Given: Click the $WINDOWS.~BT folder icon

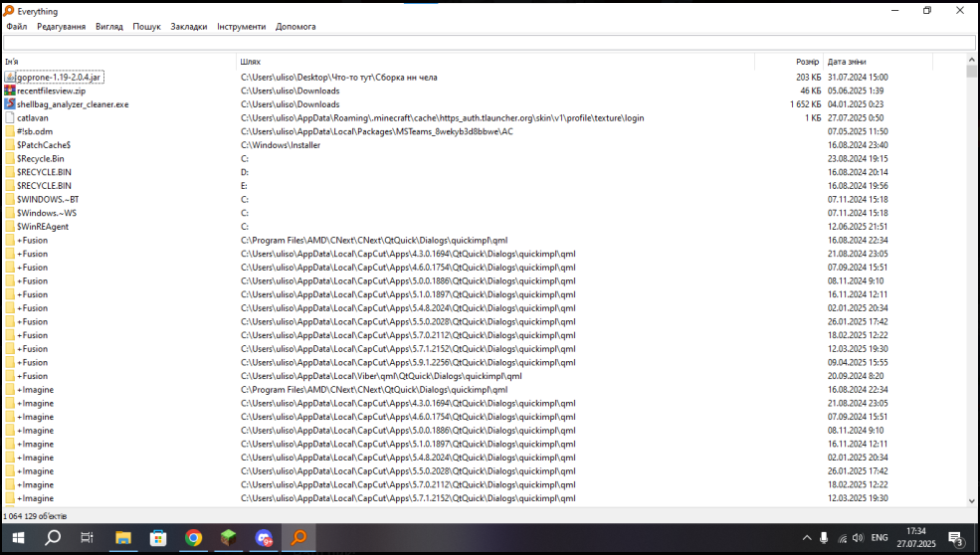Looking at the screenshot, I should pos(10,199).
